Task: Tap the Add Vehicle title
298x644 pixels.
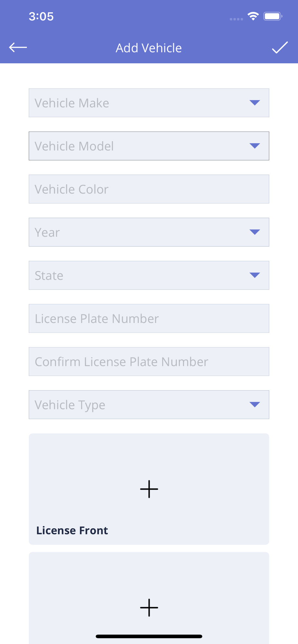Action: pos(149,48)
